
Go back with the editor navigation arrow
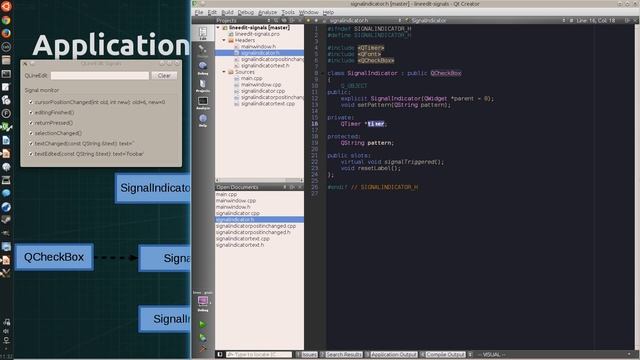click(309, 20)
